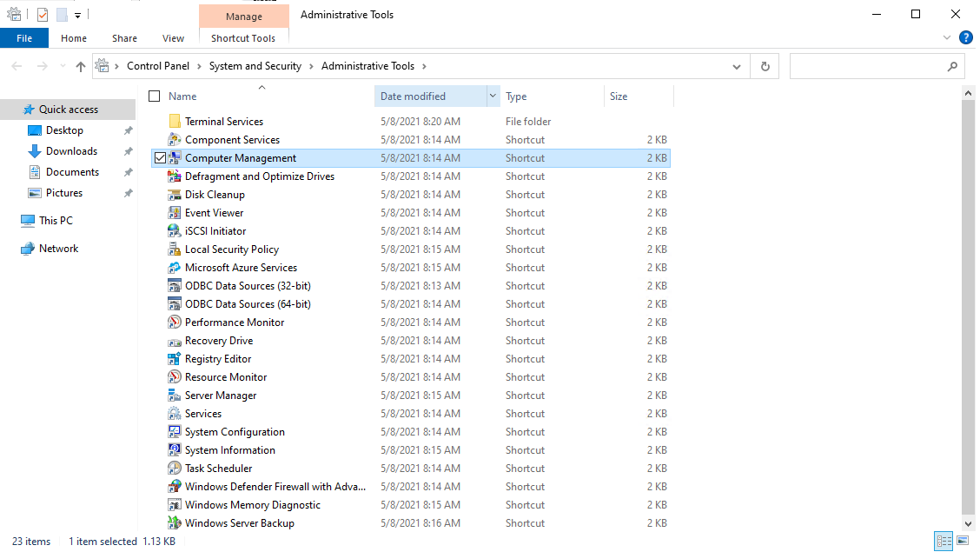Select the Registry Editor icon
Screen dimensions: 980x552
175,359
